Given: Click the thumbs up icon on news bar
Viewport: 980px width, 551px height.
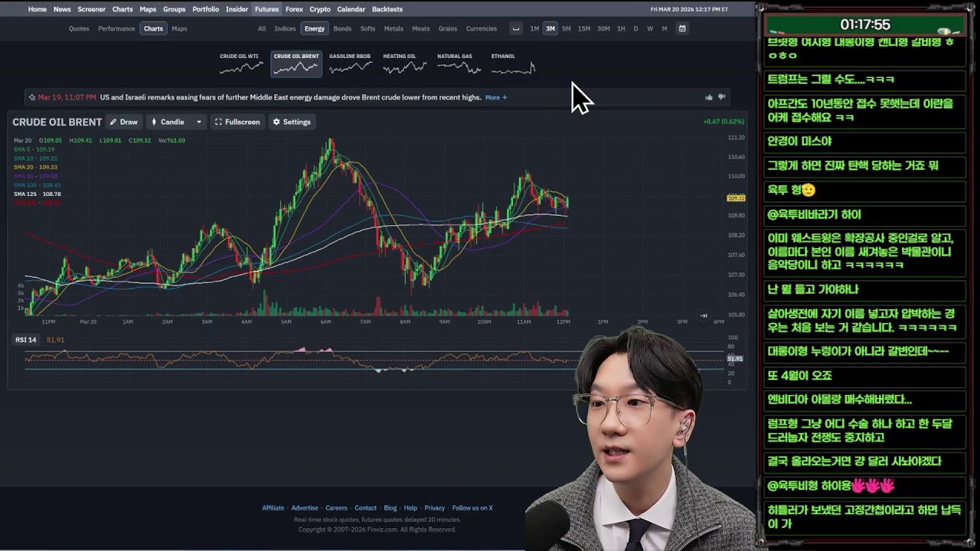Looking at the screenshot, I should click(x=709, y=97).
